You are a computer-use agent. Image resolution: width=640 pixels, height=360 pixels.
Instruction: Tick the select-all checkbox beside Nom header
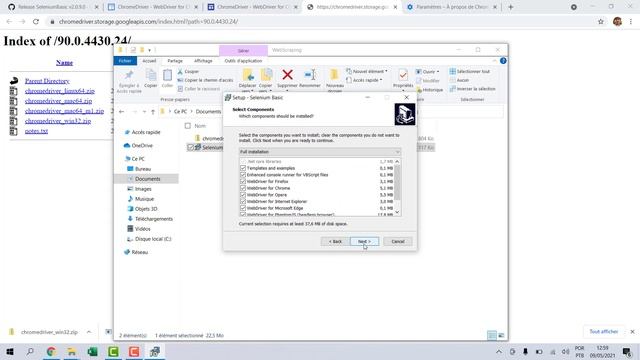tap(188, 126)
